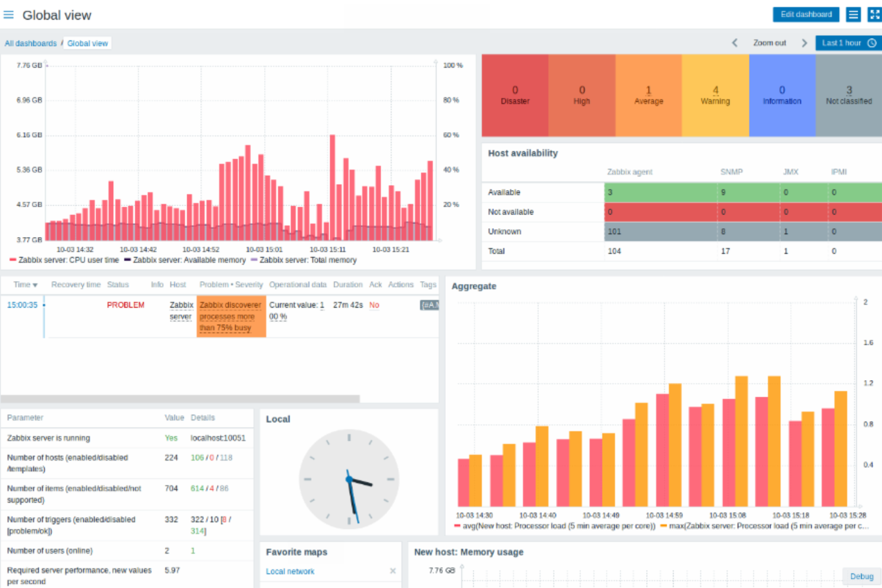Select the Global view breadcrumb tab

point(87,43)
